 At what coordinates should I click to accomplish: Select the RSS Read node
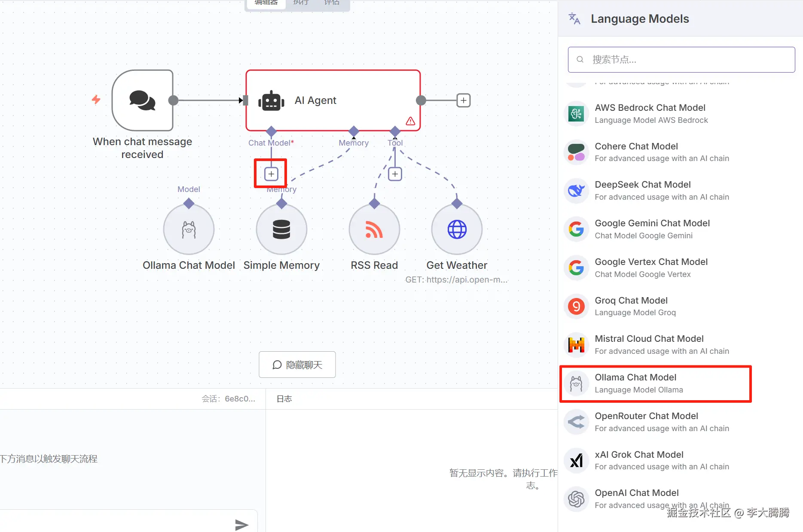coord(374,229)
